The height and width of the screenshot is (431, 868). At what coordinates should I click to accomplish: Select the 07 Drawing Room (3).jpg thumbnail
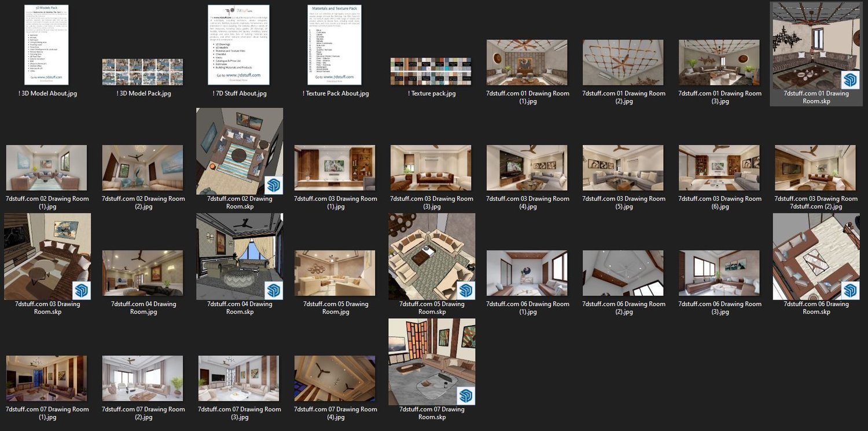(x=238, y=378)
